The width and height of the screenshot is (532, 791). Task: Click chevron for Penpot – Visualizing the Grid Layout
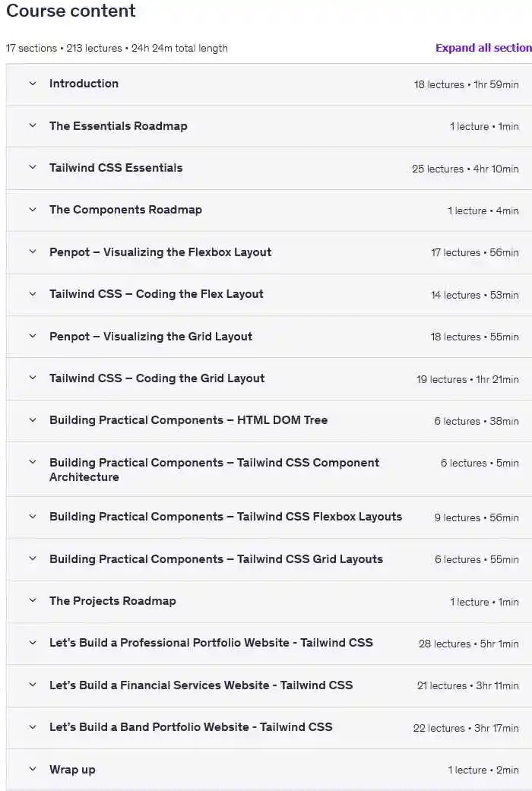point(32,336)
